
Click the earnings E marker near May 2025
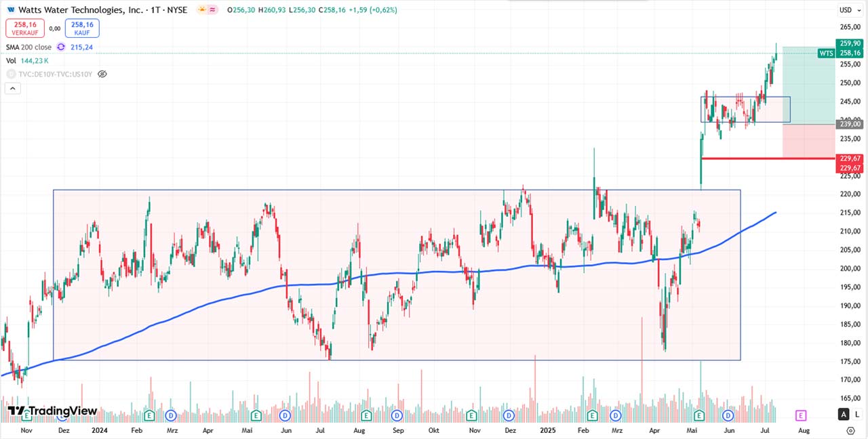pyautogui.click(x=699, y=415)
